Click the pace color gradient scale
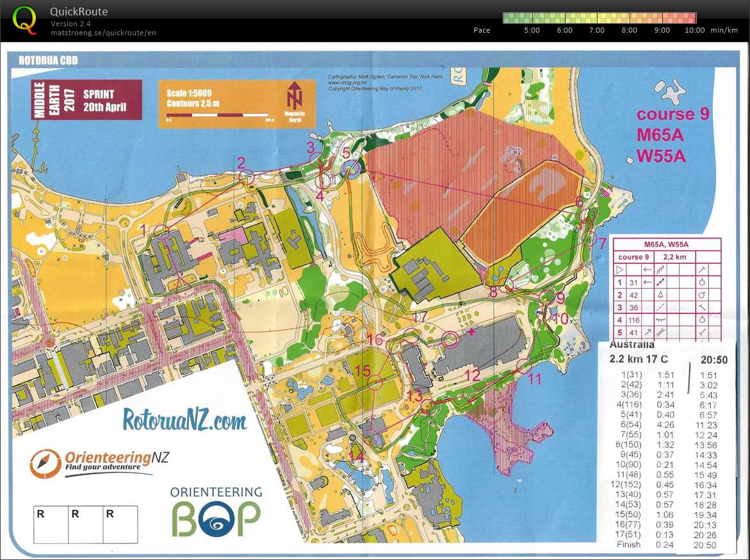 coord(599,18)
